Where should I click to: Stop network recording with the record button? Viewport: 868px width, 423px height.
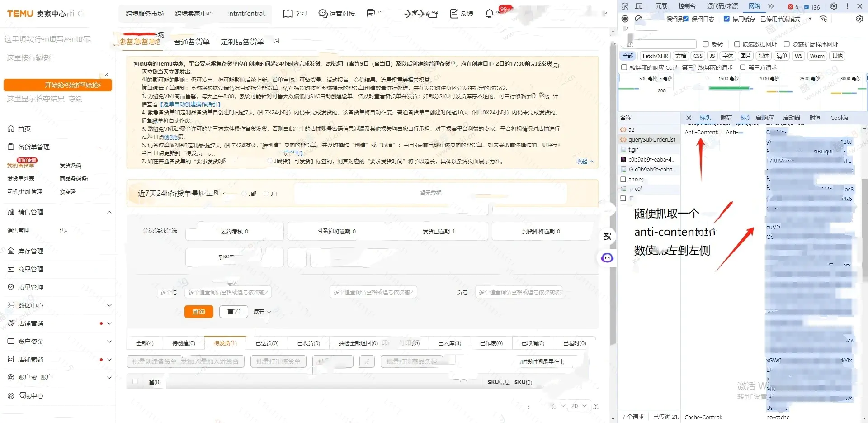[625, 19]
